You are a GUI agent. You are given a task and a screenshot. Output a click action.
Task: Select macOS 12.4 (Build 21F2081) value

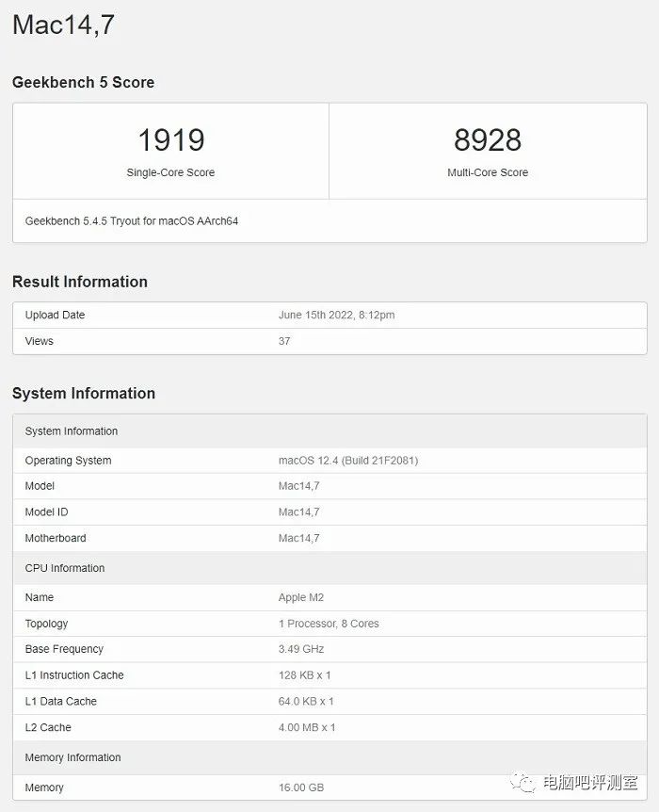click(x=348, y=461)
